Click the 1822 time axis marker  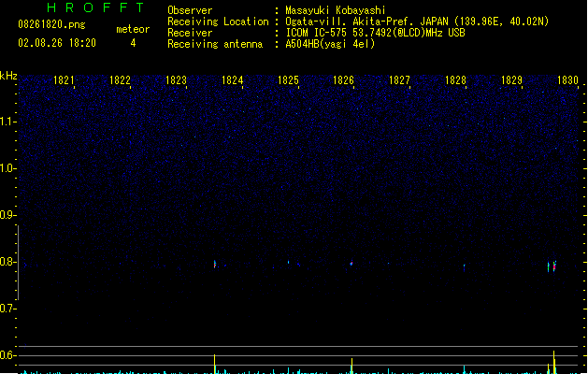click(120, 80)
